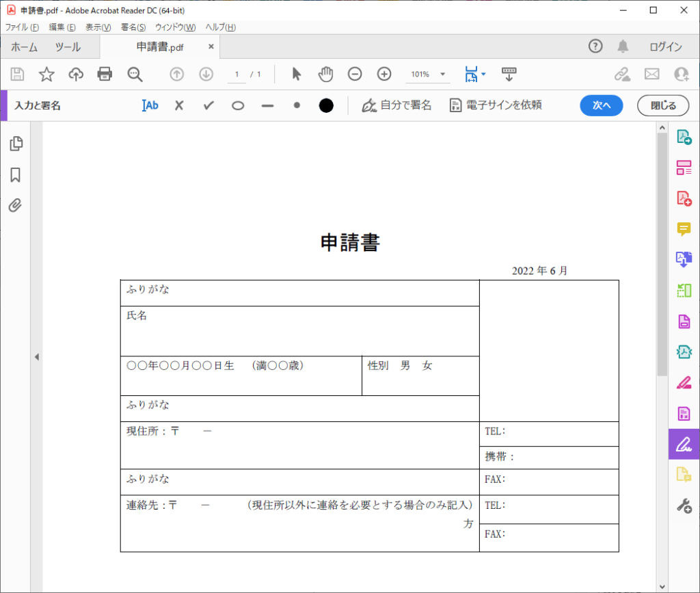Show document attachments with the paperclip icon
The image size is (700, 593).
(16, 205)
